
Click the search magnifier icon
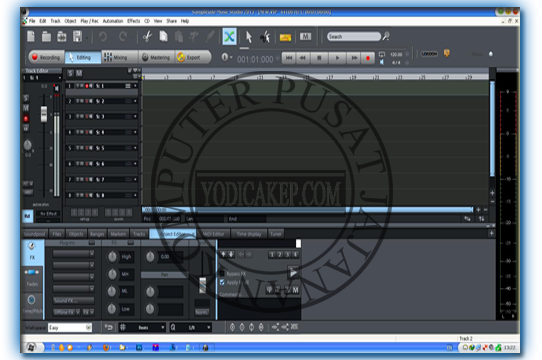386,36
